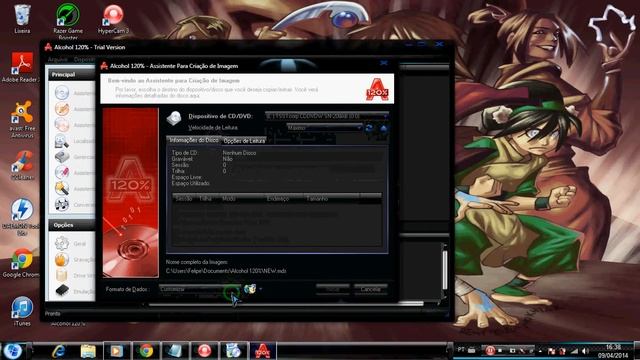This screenshot has width=640, height=360.
Task: Open the image finder magnifier icon in Principal
Action: coord(62,141)
